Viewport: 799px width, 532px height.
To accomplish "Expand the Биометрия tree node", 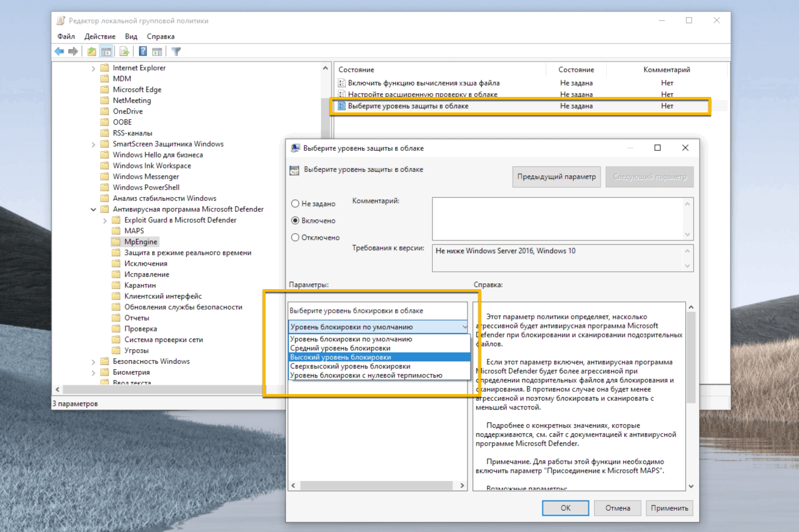I will [x=93, y=372].
